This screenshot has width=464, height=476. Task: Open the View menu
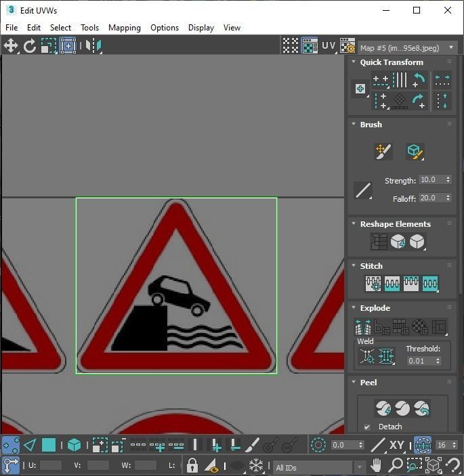point(232,28)
